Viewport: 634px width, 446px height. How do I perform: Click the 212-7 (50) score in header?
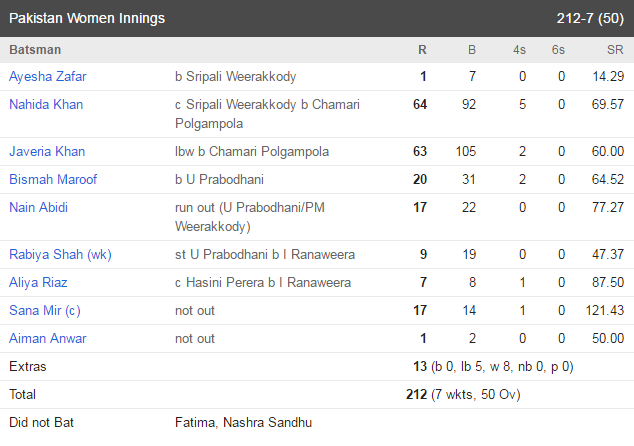pyautogui.click(x=590, y=18)
